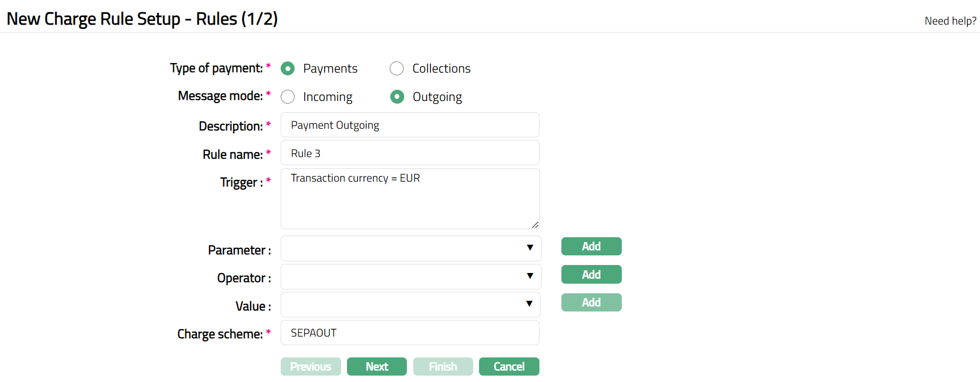980x382 pixels.
Task: Open the Value dropdown
Action: click(x=411, y=304)
